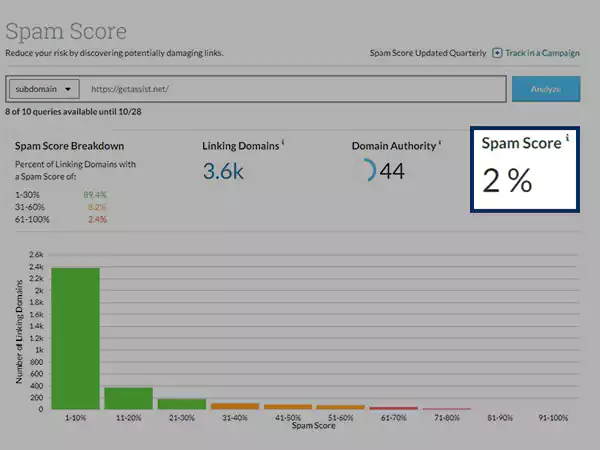The image size is (600, 450).
Task: Select the tall green 1-10% bar
Action: coord(75,338)
